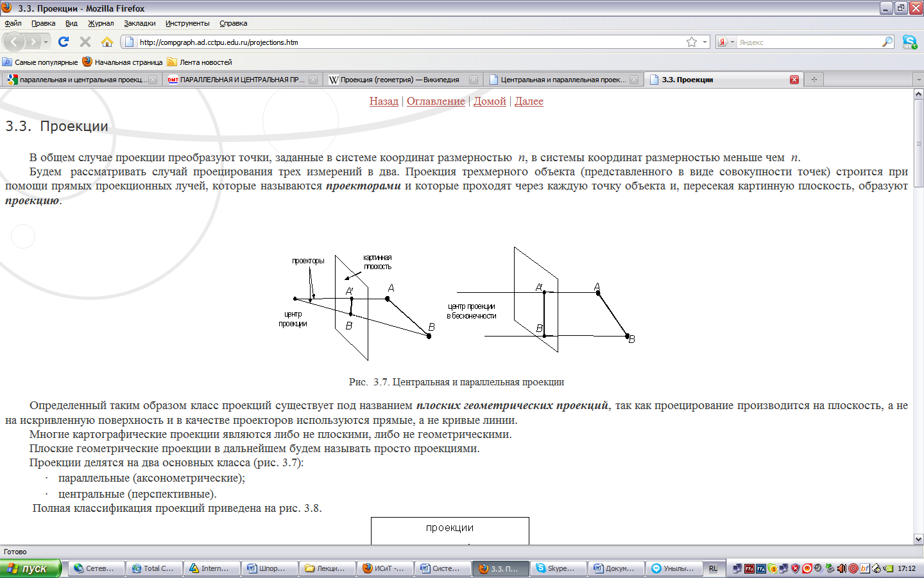Click the Skype toolbar extension icon
The image size is (924, 578).
pyautogui.click(x=910, y=42)
